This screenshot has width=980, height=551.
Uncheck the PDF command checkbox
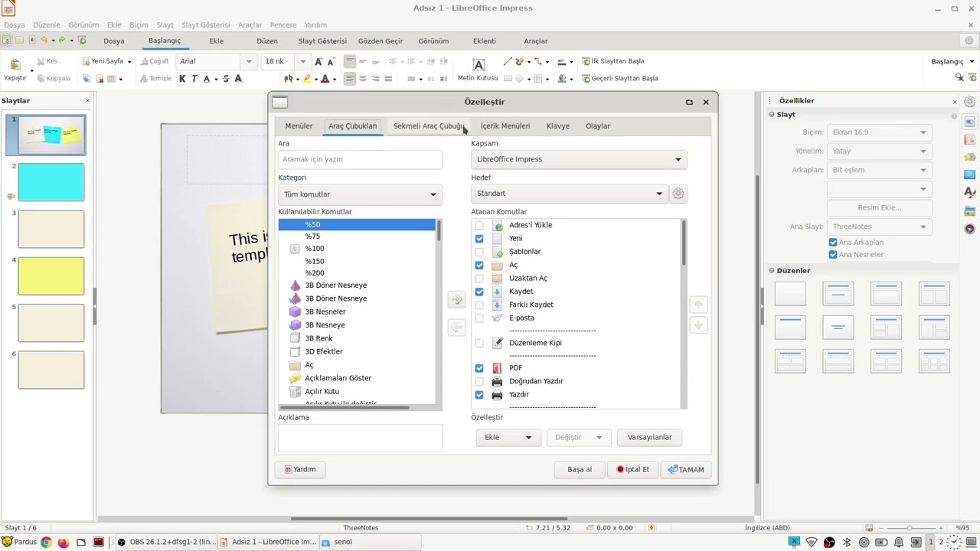[x=479, y=368]
